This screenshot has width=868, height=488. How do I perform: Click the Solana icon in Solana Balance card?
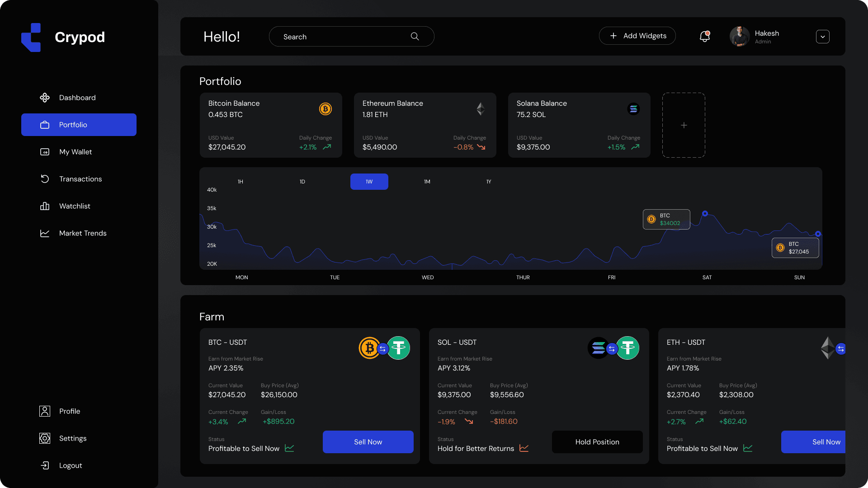633,109
